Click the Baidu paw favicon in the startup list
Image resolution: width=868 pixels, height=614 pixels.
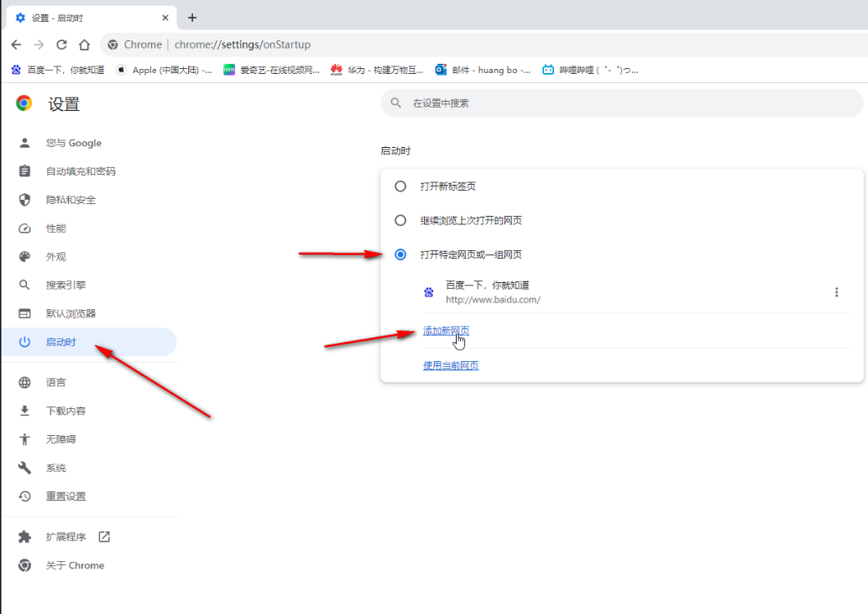point(428,292)
